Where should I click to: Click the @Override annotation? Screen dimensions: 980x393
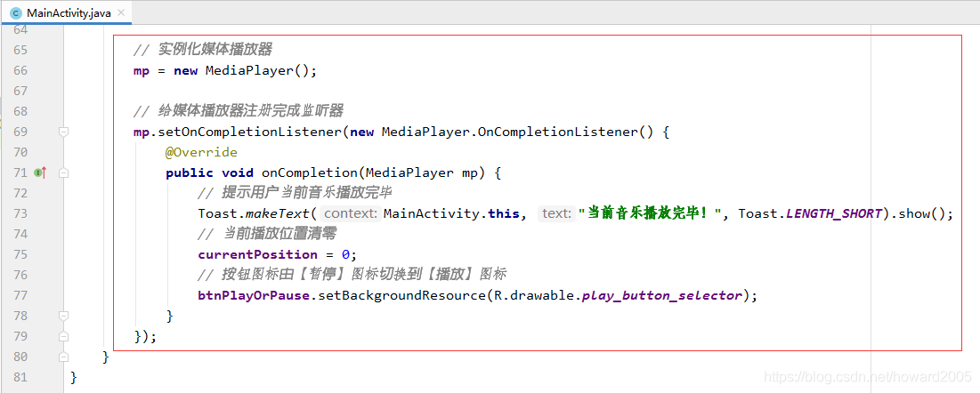tap(201, 152)
